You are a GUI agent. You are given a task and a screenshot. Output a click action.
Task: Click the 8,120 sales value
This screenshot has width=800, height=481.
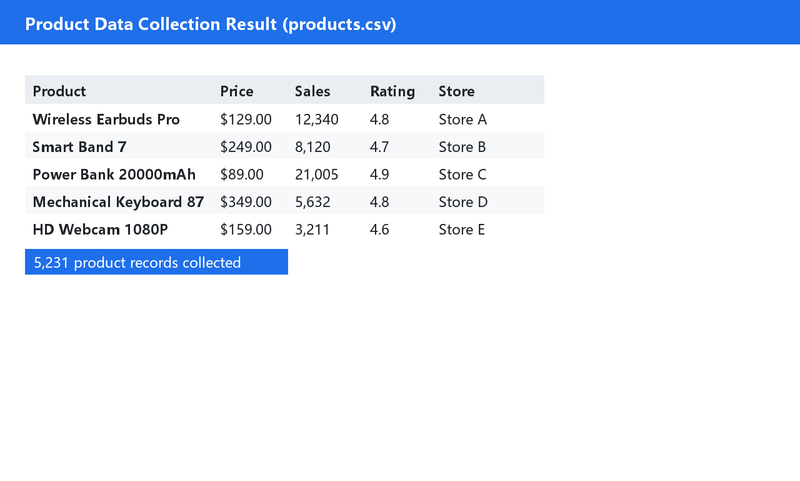pyautogui.click(x=313, y=147)
